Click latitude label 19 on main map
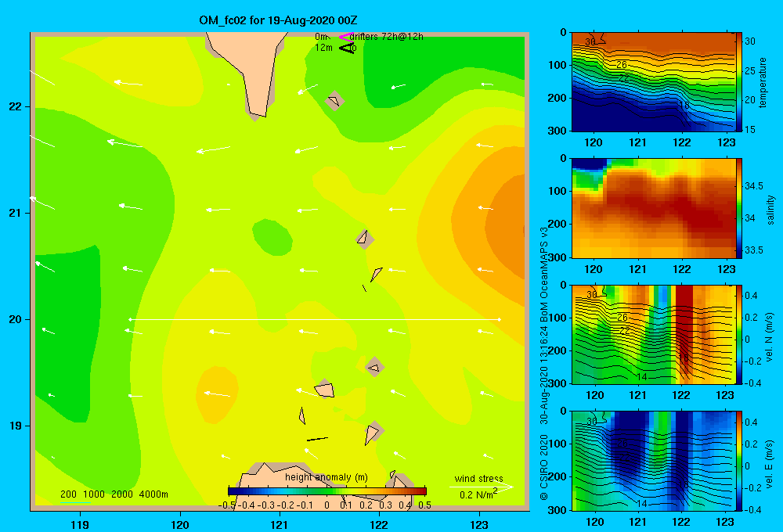783x532 pixels. [15, 426]
